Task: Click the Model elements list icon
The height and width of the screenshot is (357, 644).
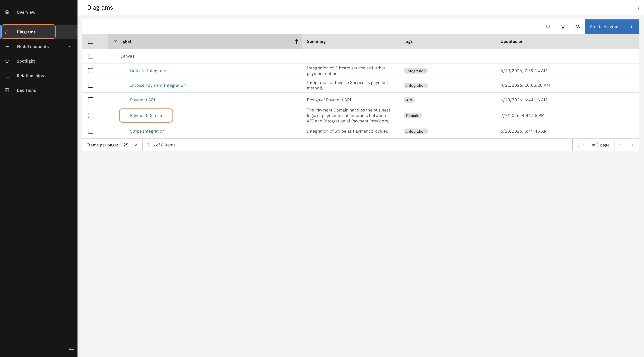Action: pos(7,46)
